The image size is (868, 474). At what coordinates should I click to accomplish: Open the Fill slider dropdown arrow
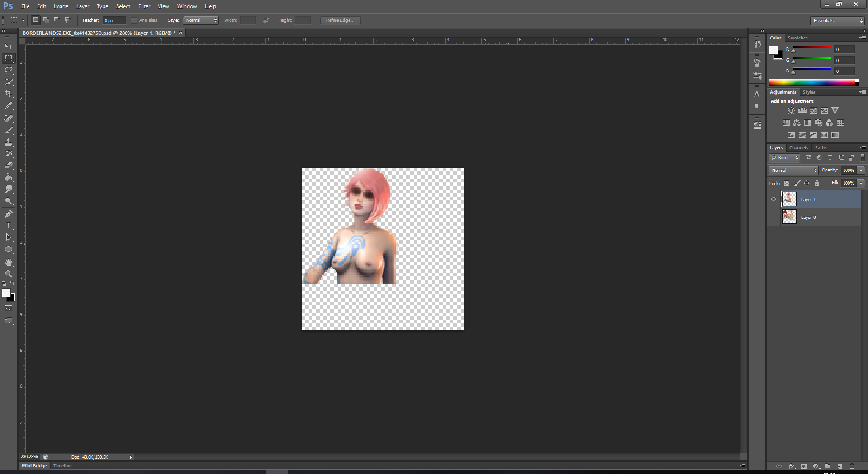pos(861,183)
